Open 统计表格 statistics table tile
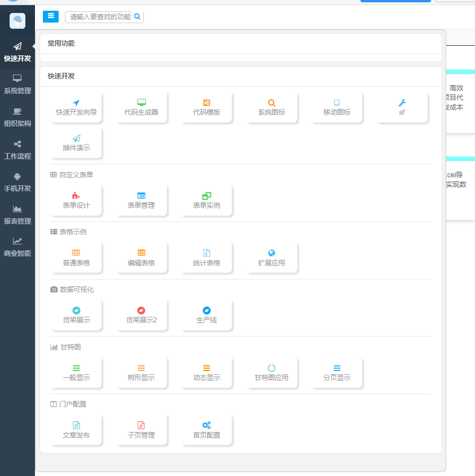Image resolution: width=475 pixels, height=476 pixels. pos(206,258)
